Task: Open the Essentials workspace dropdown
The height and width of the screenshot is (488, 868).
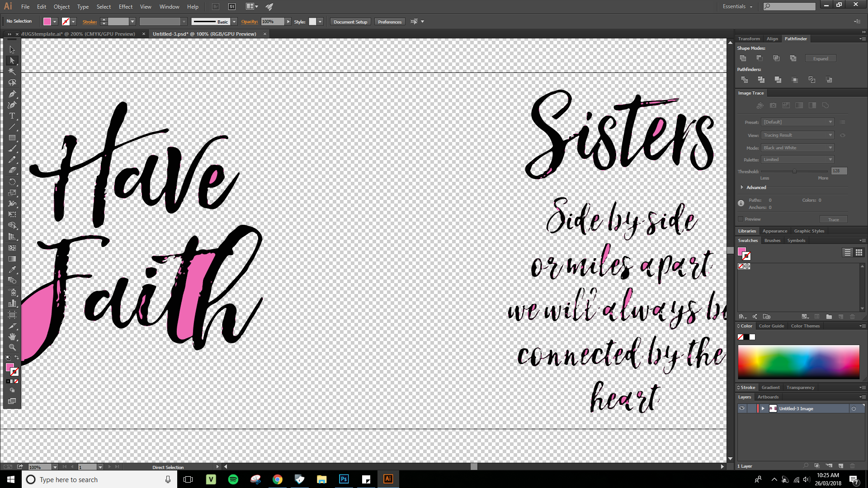Action: point(737,6)
